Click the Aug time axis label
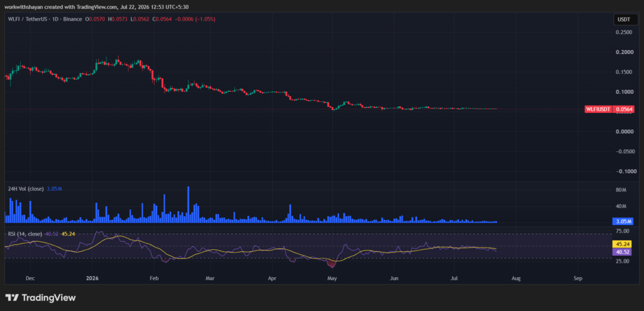This screenshot has width=644, height=311. click(516, 278)
